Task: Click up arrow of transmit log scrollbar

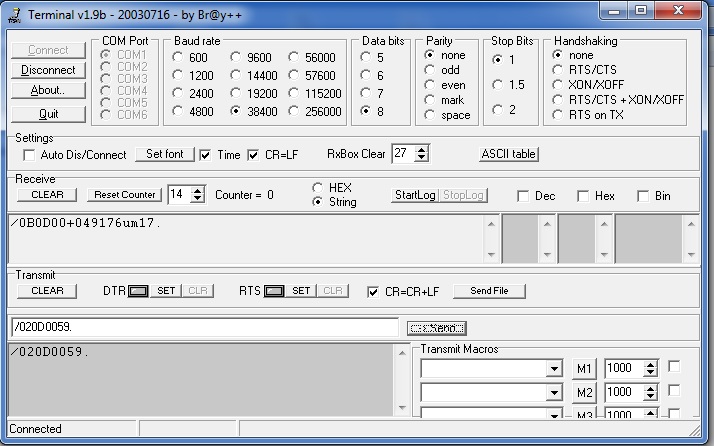Action: (402, 353)
